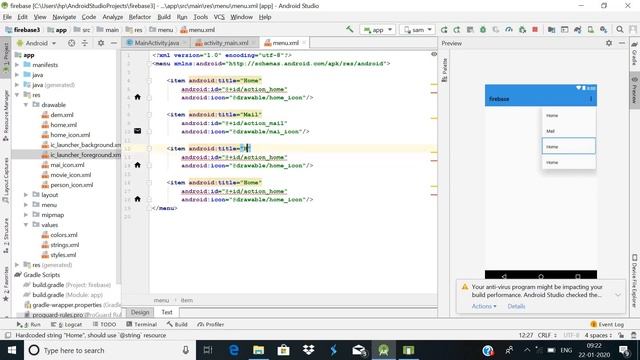The height and width of the screenshot is (360, 640).
Task: Collapse the res folder
Action: [17, 95]
